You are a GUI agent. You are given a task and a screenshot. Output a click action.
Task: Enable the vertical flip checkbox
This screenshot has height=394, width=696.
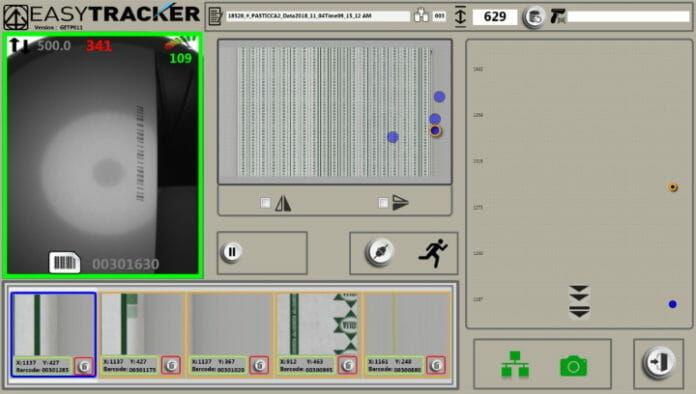pos(383,203)
